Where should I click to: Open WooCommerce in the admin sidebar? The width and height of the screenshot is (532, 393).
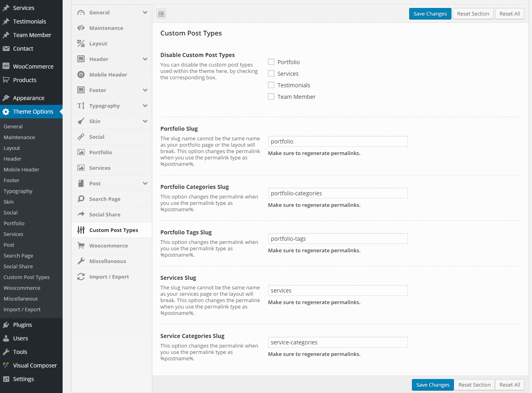coord(33,67)
